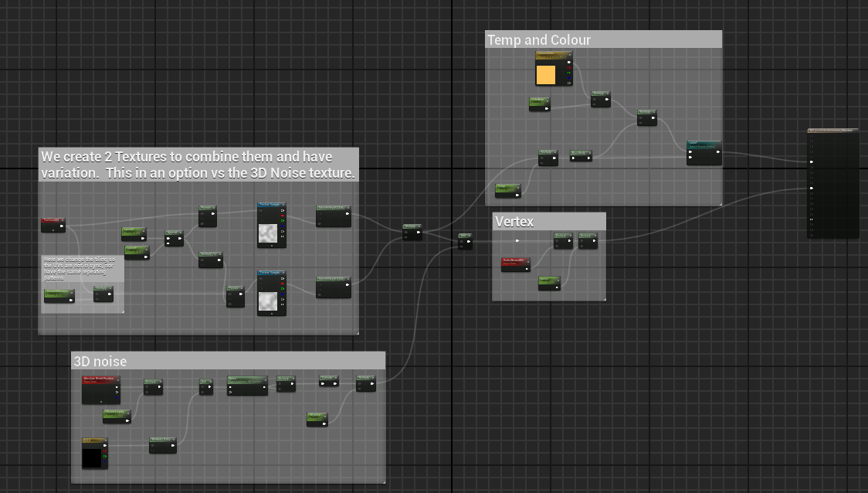This screenshot has height=493, width=868.
Task: Select the tiling note comment box
Action: click(x=82, y=267)
